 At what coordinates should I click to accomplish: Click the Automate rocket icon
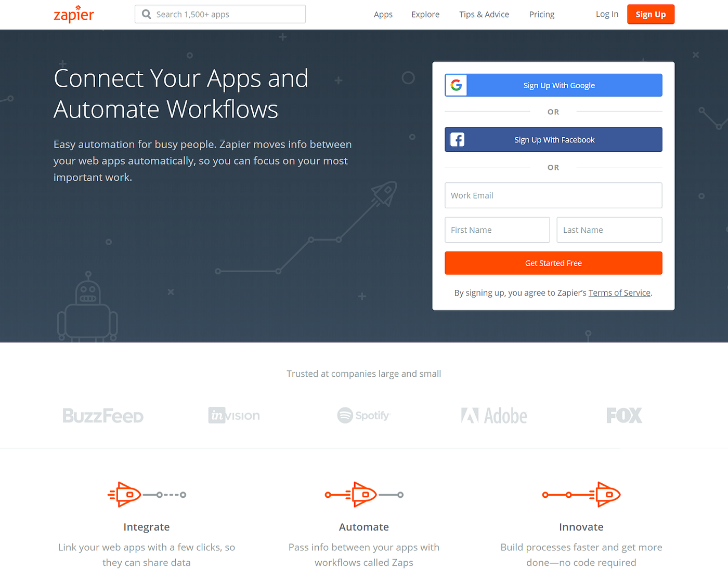[364, 495]
